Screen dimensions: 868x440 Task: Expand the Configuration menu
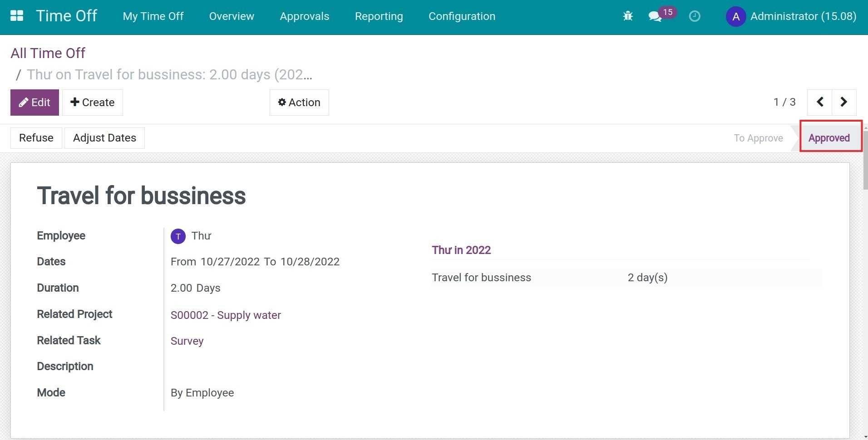(462, 16)
